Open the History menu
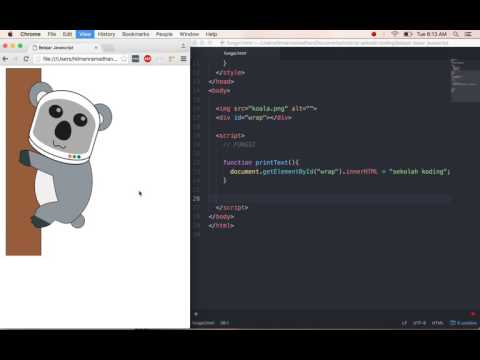Screen dimensions: 480x360 (x=106, y=34)
